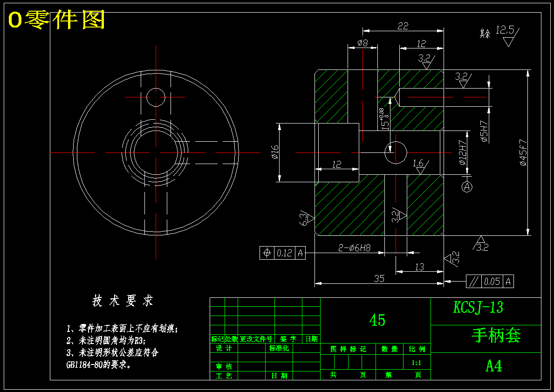This screenshot has height=392, width=554.
Task: Select the "35" overall length dimension
Action: click(x=379, y=279)
